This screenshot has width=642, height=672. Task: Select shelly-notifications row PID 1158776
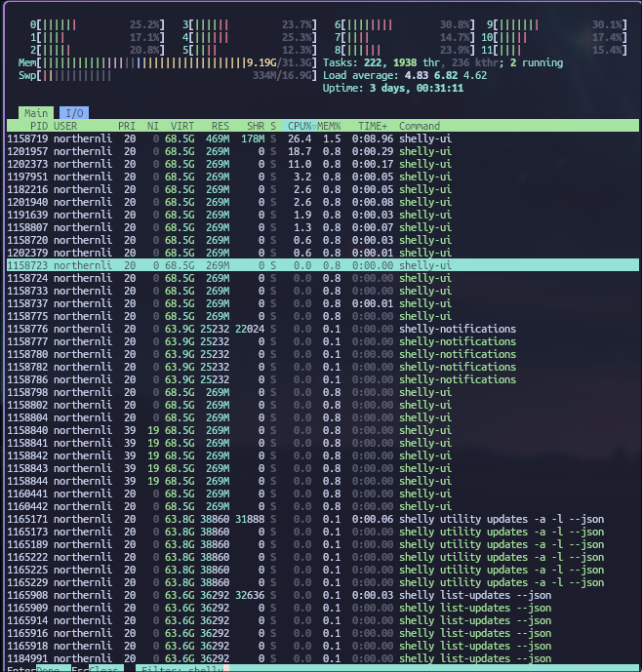(x=323, y=329)
